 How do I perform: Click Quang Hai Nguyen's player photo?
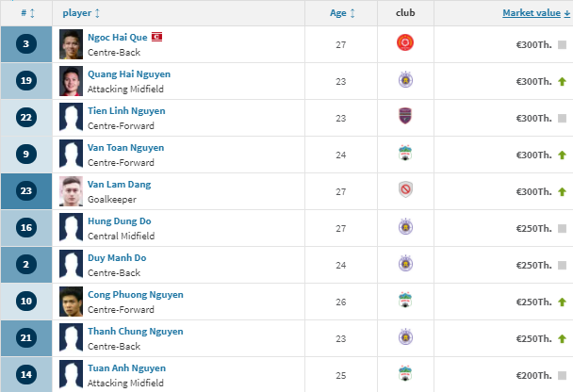(71, 81)
